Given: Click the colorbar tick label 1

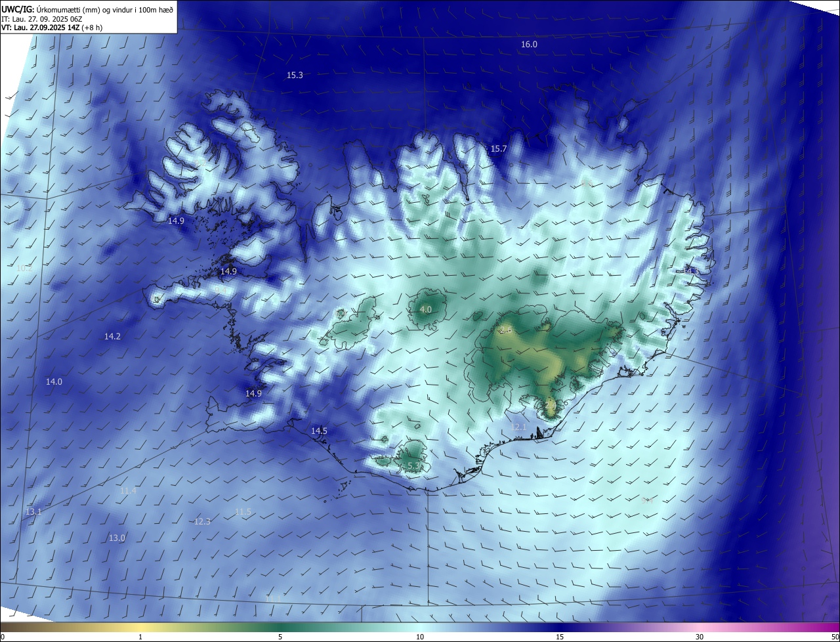Looking at the screenshot, I should tap(140, 637).
